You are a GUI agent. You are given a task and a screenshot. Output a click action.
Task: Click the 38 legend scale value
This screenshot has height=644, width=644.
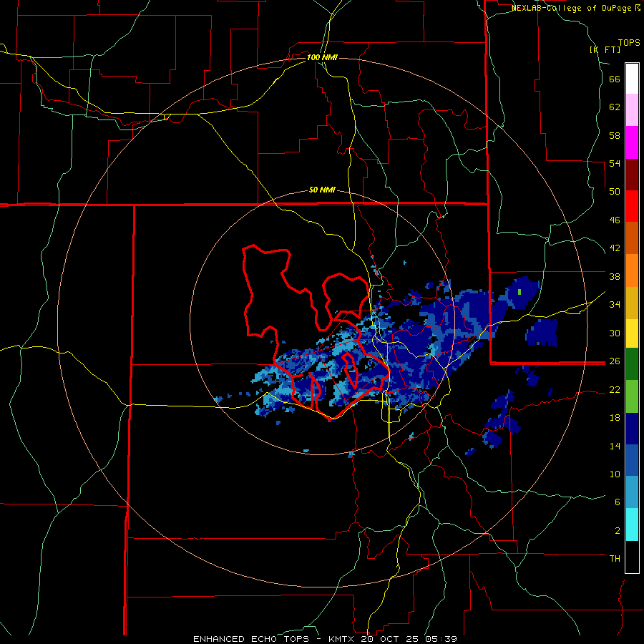615,276
